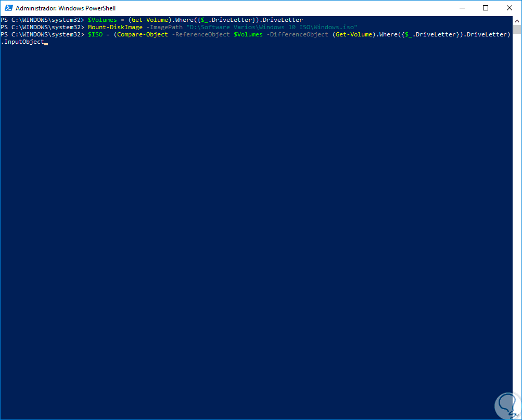Click the vertical scrollbar thumb
The height and width of the screenshot is (420, 522).
pyautogui.click(x=517, y=30)
